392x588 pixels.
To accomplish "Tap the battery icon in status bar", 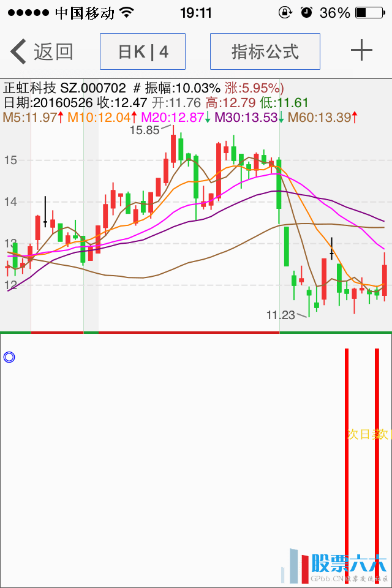I will (369, 12).
